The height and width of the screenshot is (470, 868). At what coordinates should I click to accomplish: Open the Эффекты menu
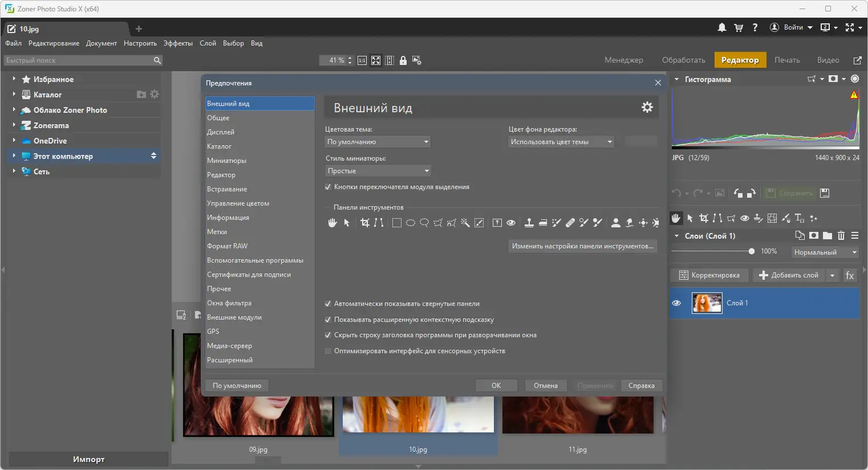pos(178,43)
